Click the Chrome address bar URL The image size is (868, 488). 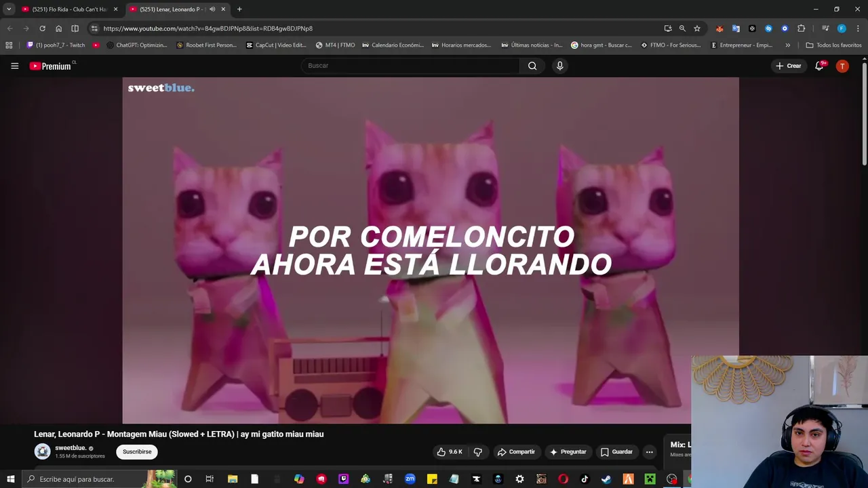[208, 28]
